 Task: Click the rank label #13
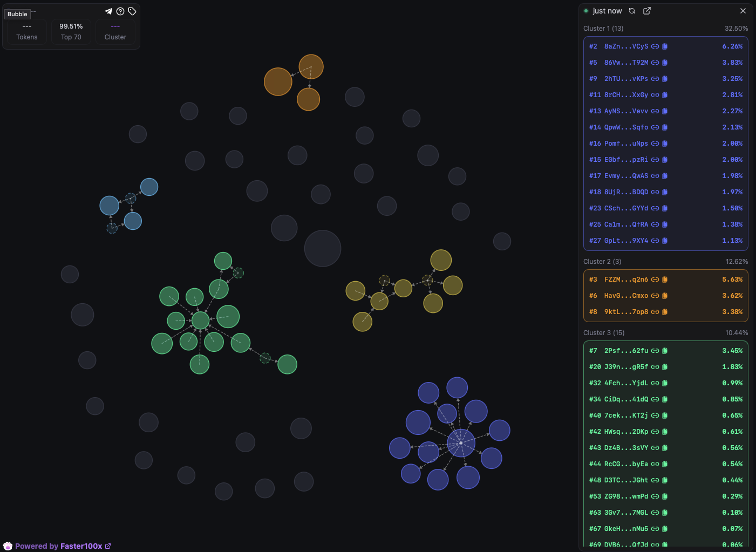coord(595,111)
